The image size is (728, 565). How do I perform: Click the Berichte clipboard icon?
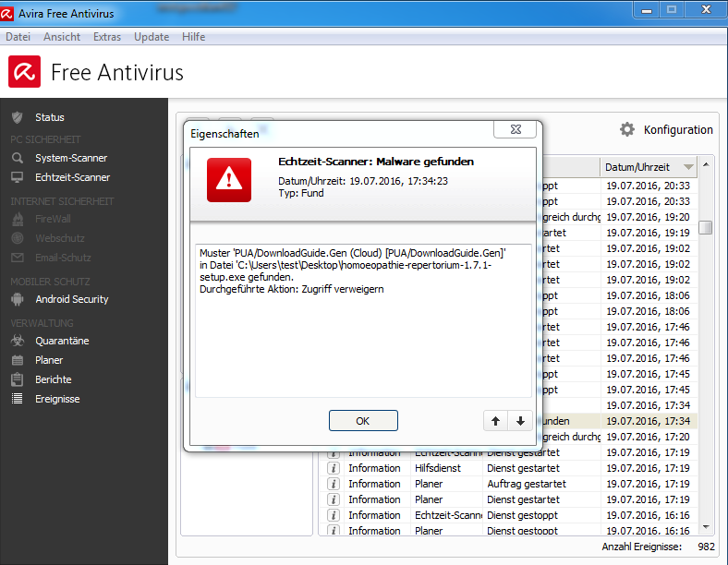[x=18, y=379]
